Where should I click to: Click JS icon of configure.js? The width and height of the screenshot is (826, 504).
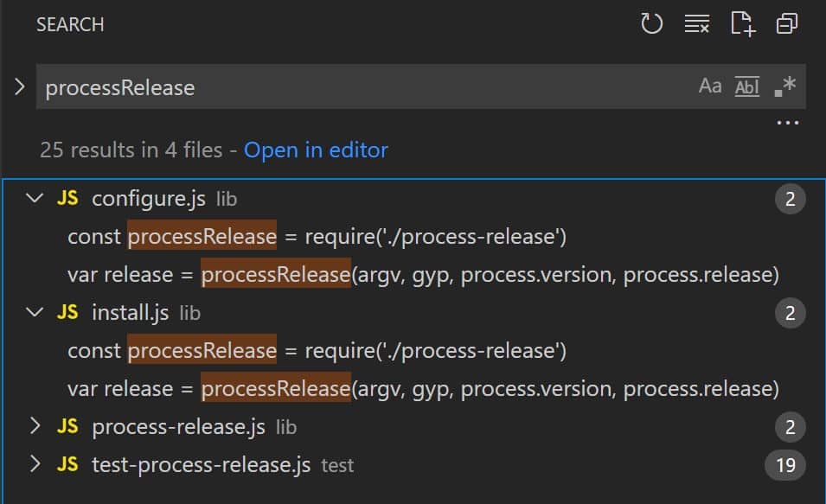pos(67,199)
